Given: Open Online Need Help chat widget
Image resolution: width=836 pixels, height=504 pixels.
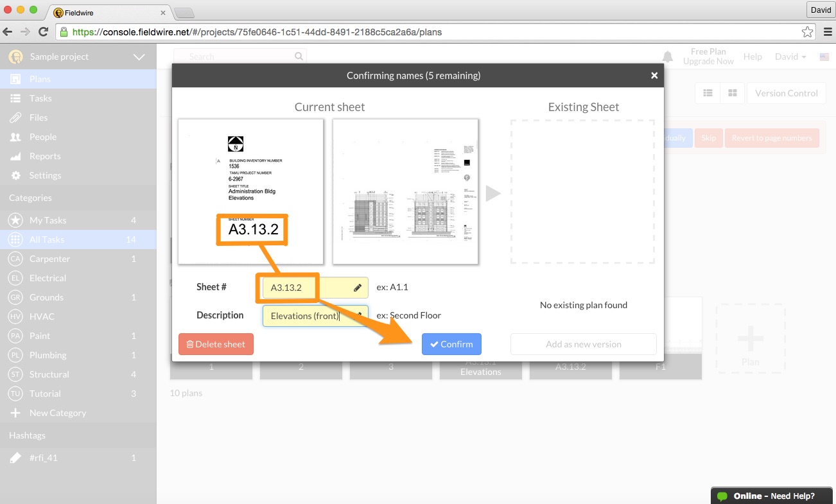Looking at the screenshot, I should coord(773,496).
